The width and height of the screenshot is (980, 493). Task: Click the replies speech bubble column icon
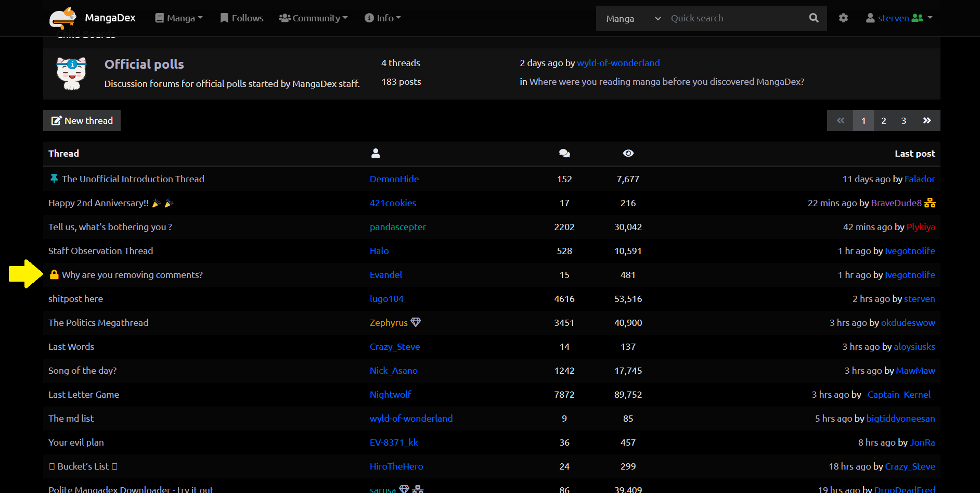click(564, 153)
